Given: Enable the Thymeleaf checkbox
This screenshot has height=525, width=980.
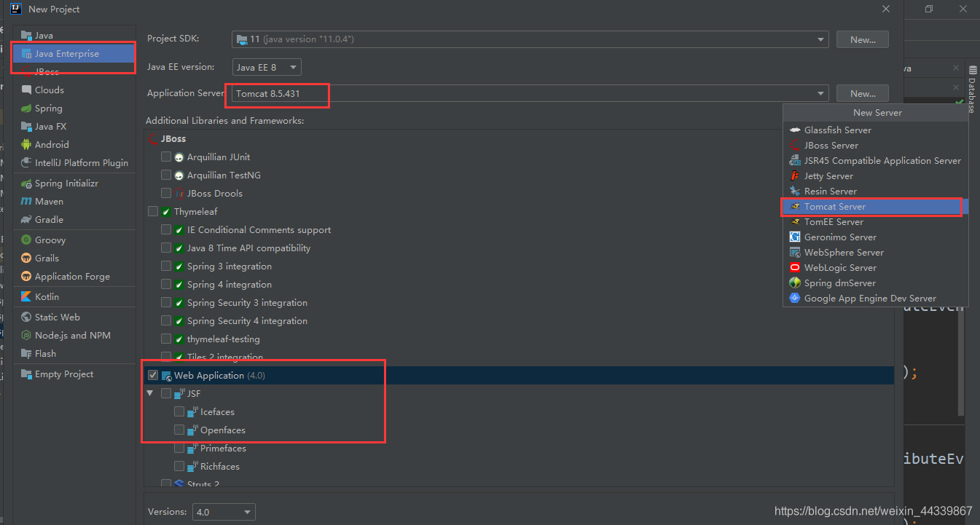Looking at the screenshot, I should click(153, 211).
